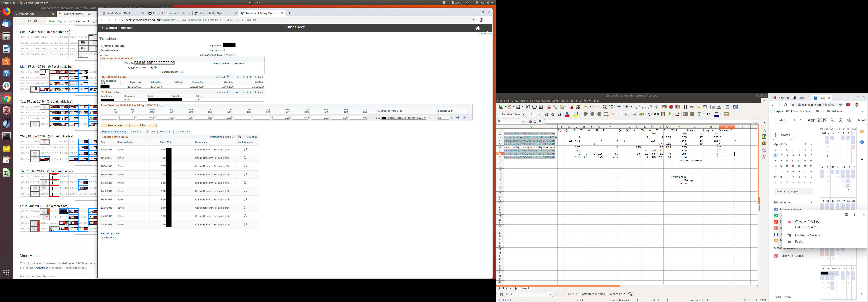Click the PeopleSoft home icon
The width and height of the screenshot is (868, 302).
pos(477,28)
